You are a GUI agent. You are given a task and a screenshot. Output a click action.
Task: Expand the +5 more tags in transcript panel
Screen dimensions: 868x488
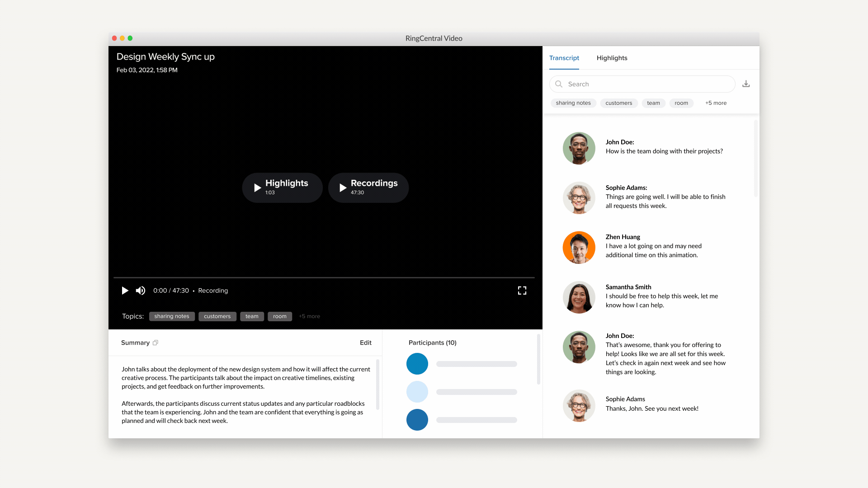tap(716, 103)
